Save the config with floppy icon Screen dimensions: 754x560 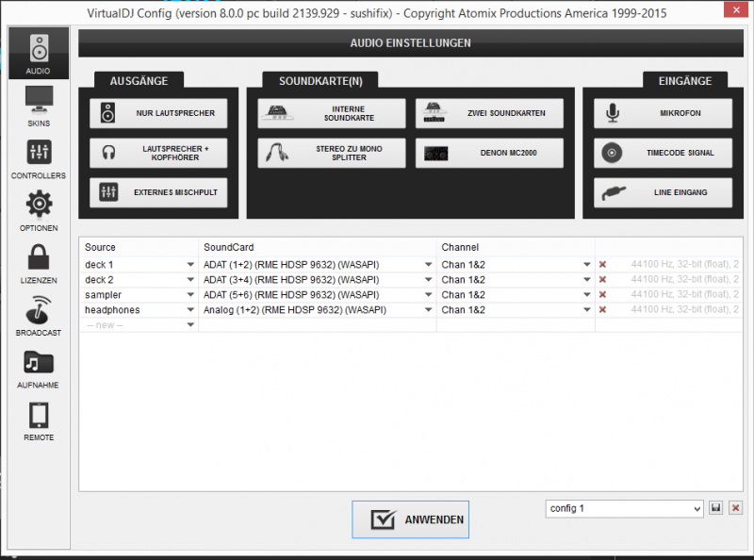716,508
